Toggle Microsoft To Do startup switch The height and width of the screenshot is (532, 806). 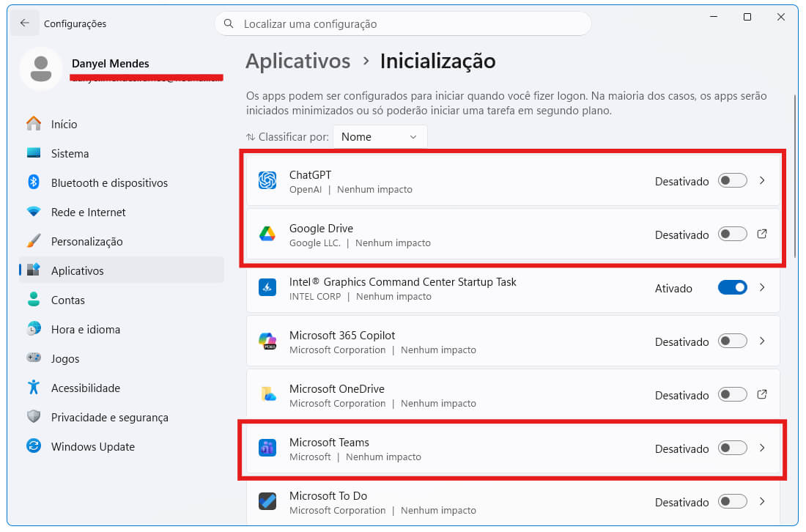click(x=733, y=501)
